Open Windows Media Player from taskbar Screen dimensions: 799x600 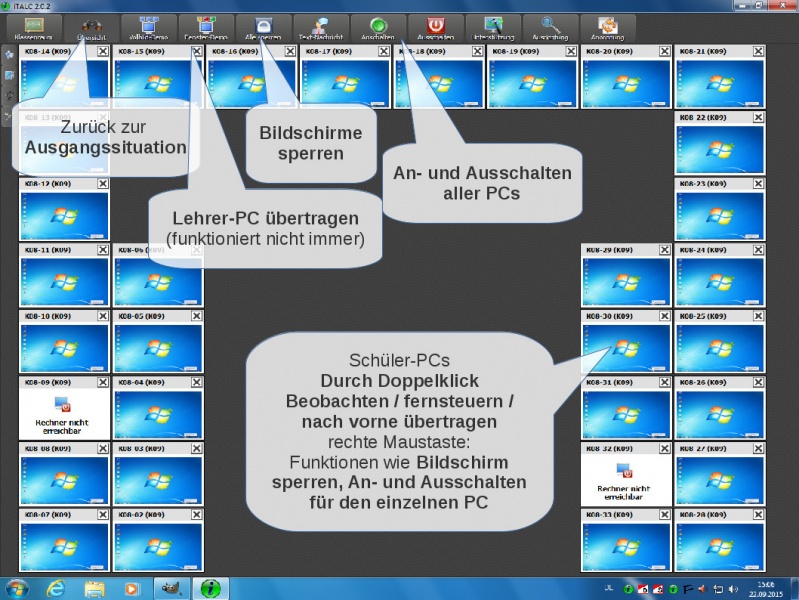coord(131,589)
